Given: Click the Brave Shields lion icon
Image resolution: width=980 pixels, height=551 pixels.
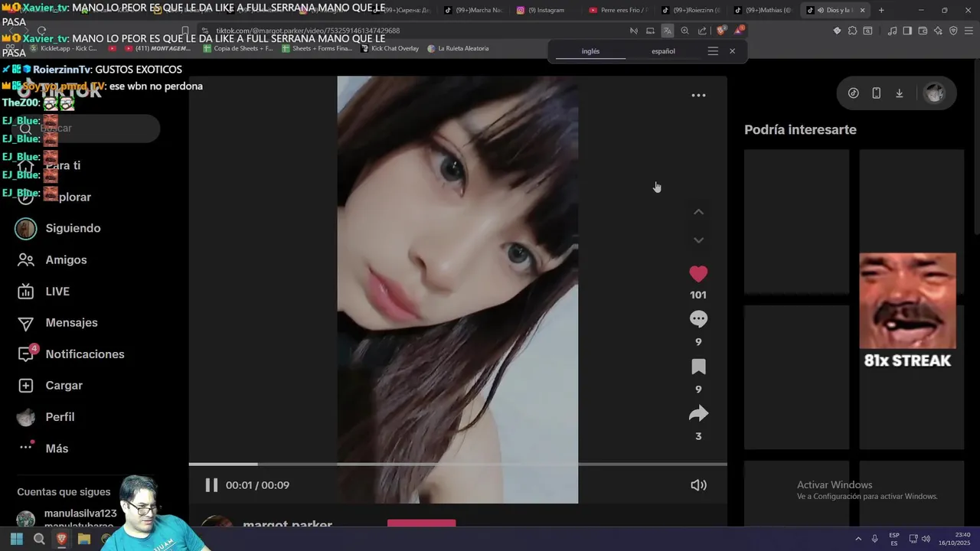Looking at the screenshot, I should [x=720, y=31].
